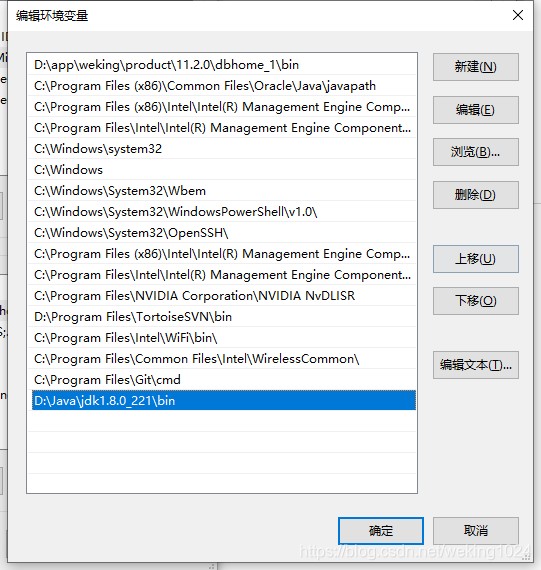Click the 新建(N) button
This screenshot has height=570, width=541.
[476, 67]
